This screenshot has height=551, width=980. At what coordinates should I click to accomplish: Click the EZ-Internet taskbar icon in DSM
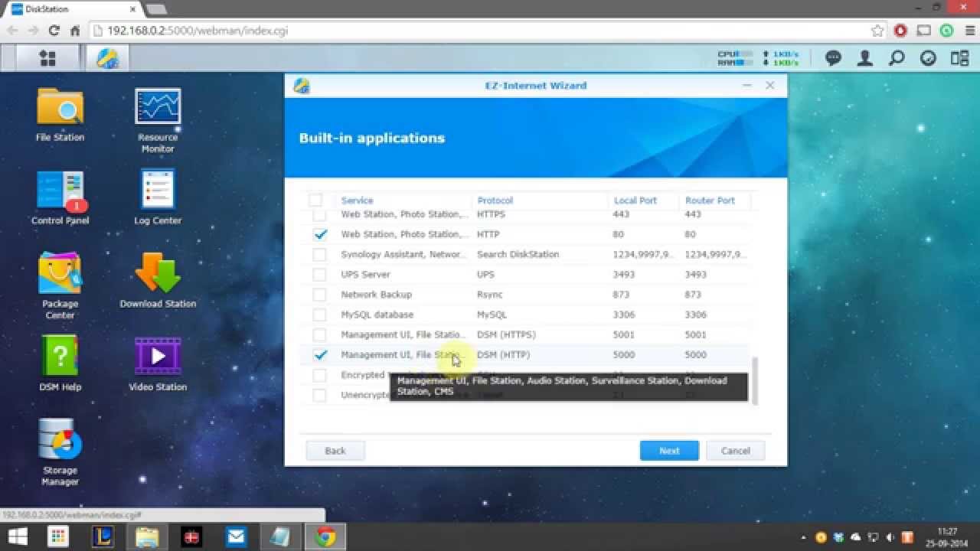107,58
